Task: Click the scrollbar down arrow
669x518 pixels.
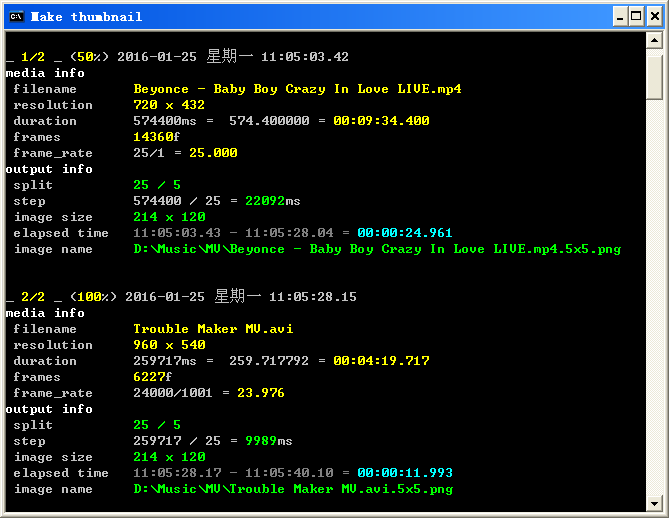Action: pos(654,503)
